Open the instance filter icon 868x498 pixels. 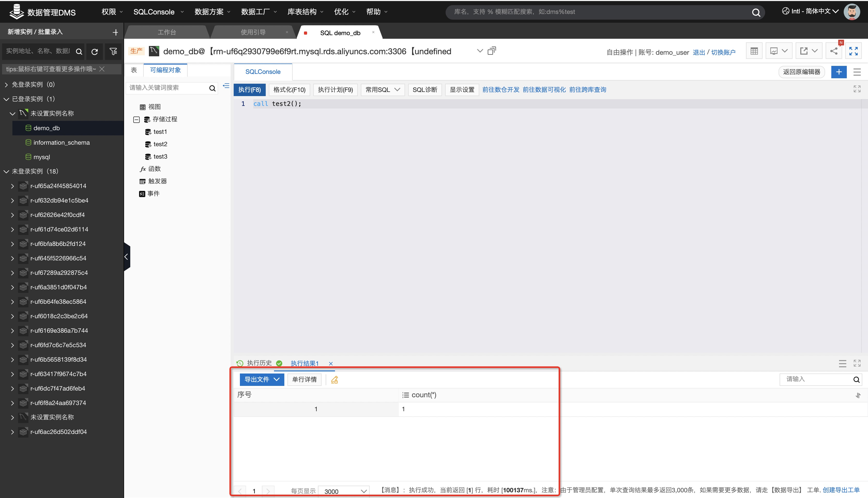(113, 52)
